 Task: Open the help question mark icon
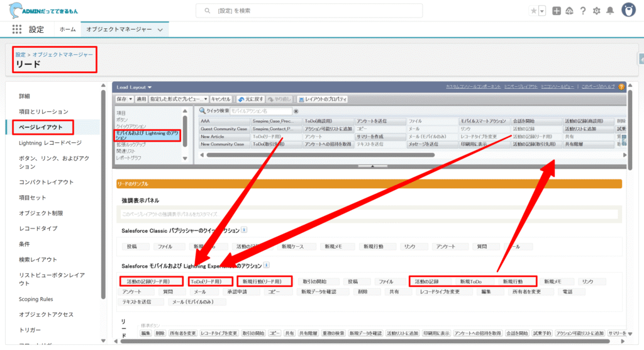[583, 11]
